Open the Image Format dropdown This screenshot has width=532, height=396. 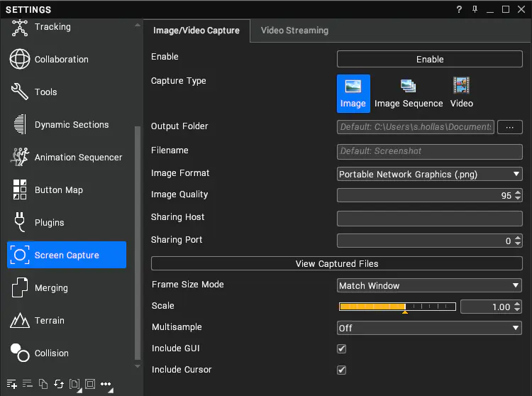tap(430, 174)
